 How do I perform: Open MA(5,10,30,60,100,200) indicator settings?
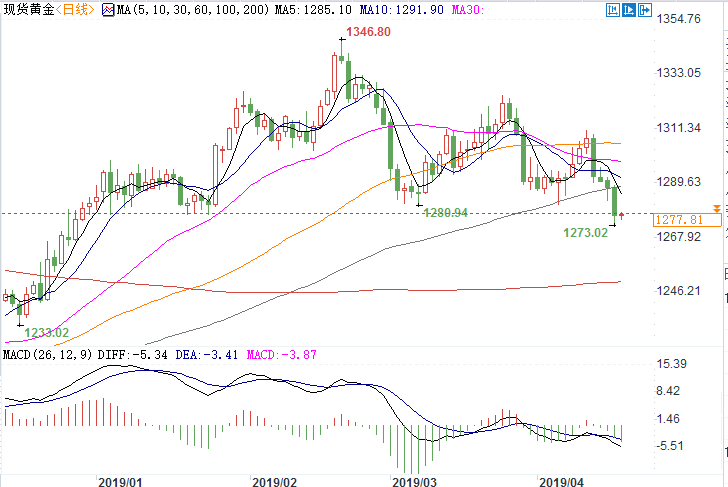coord(167,10)
